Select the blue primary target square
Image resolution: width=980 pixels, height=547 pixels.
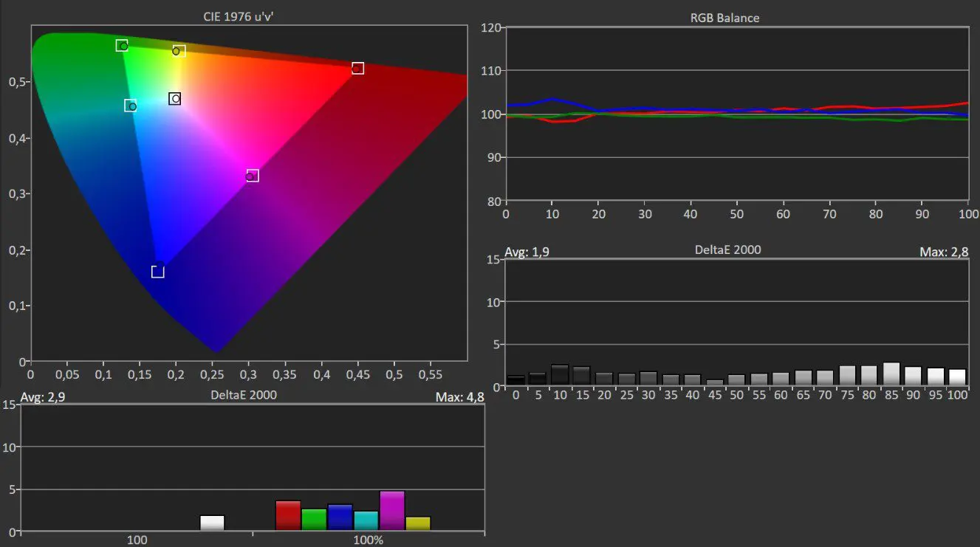point(157,272)
